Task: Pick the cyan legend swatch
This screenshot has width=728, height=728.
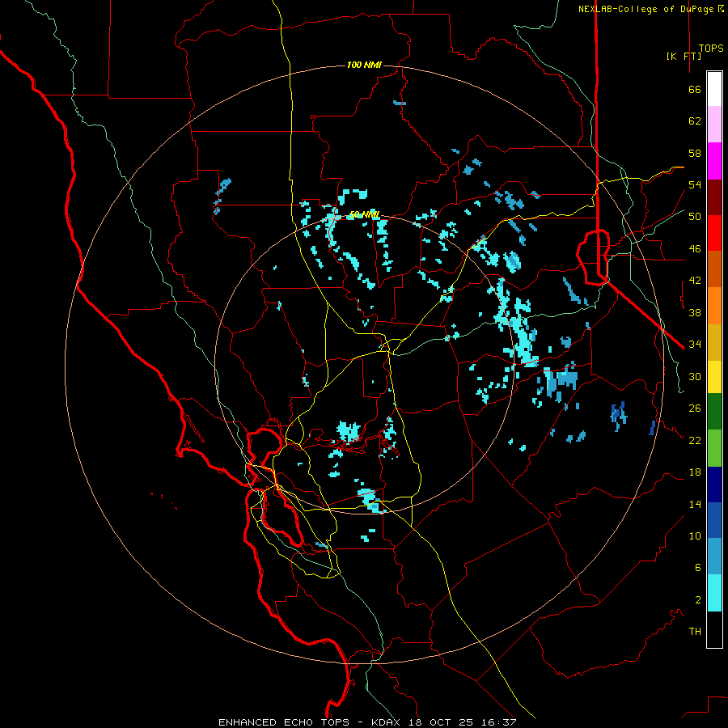Action: (x=714, y=593)
